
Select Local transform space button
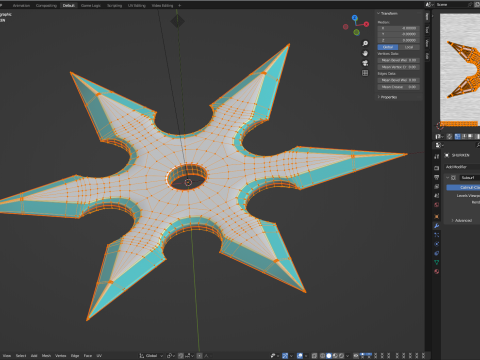pyautogui.click(x=409, y=47)
